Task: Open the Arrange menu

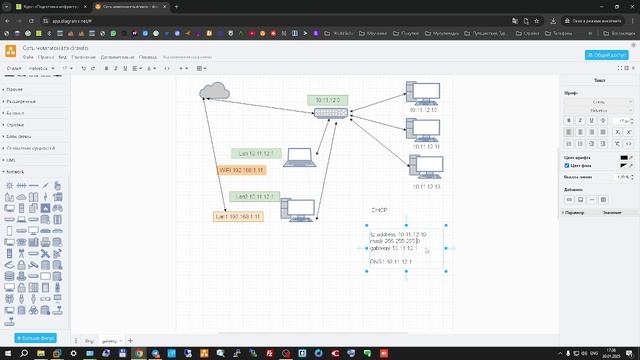Action: (84, 58)
